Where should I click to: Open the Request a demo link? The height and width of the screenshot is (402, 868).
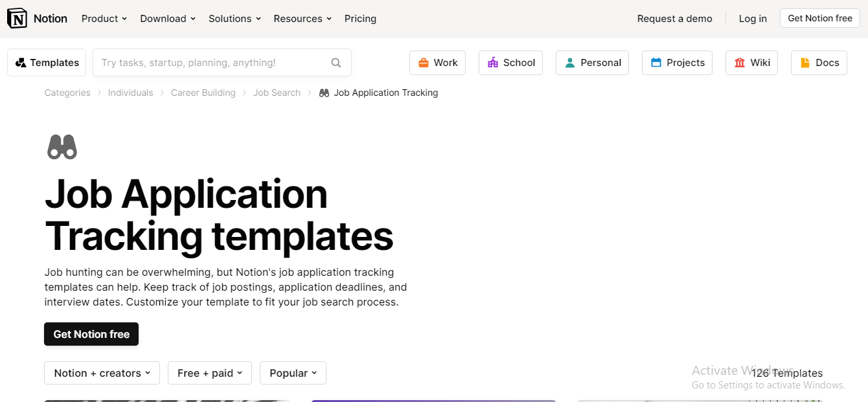[674, 18]
